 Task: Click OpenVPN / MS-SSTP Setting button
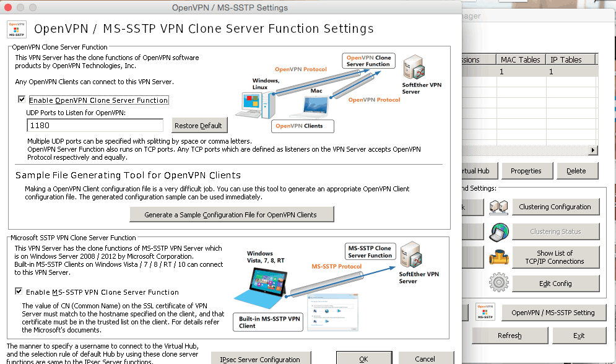point(553,313)
